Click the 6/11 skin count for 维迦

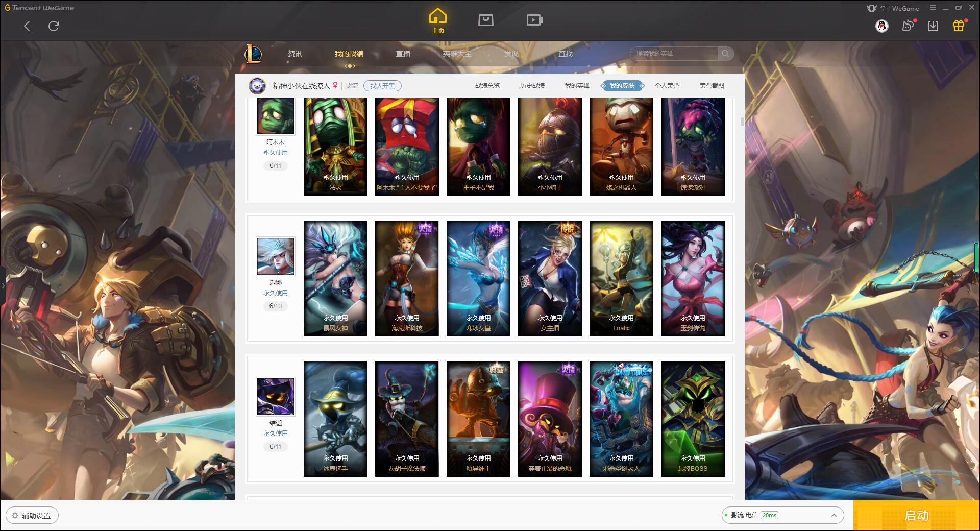click(276, 447)
